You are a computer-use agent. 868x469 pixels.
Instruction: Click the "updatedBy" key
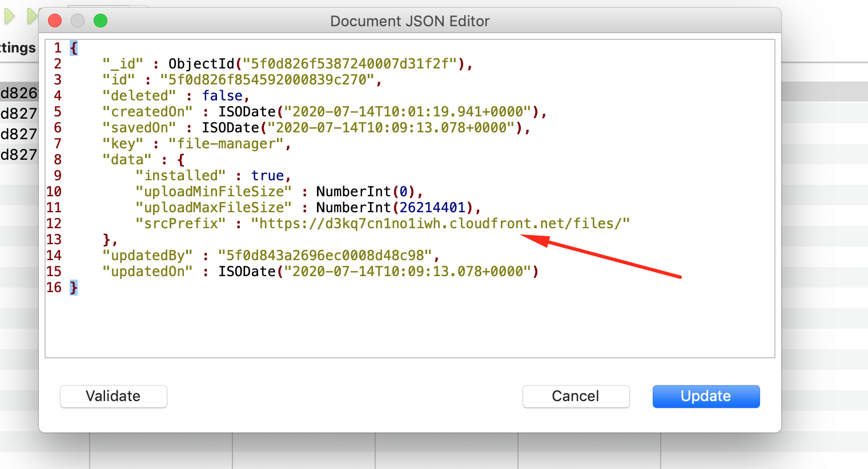click(x=147, y=256)
